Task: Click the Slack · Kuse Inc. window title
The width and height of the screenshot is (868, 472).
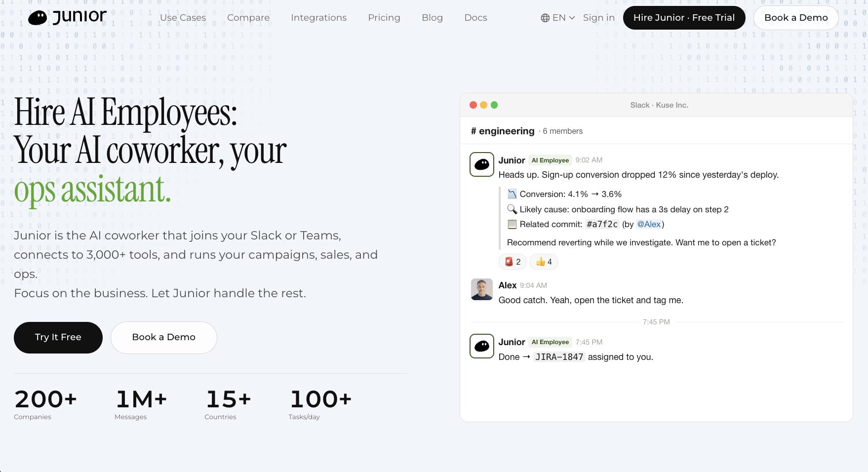Action: 659,105
